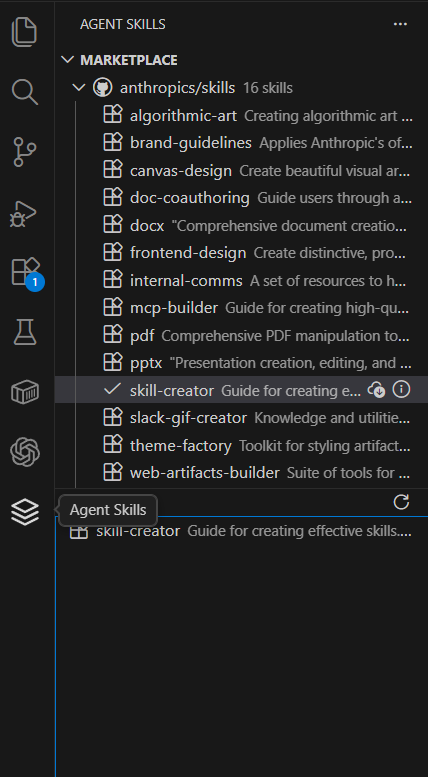Select the mcp-builder skill
The width and height of the screenshot is (428, 777).
click(x=241, y=308)
